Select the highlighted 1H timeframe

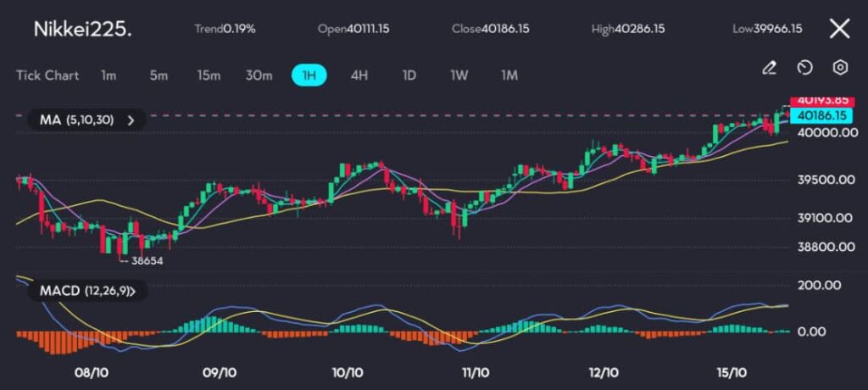(x=309, y=75)
